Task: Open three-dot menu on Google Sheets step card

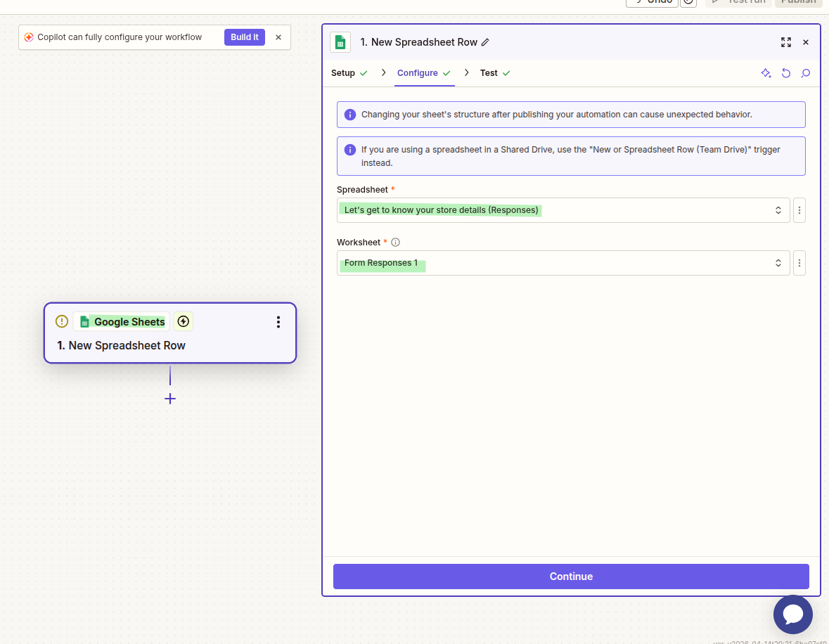Action: click(278, 322)
